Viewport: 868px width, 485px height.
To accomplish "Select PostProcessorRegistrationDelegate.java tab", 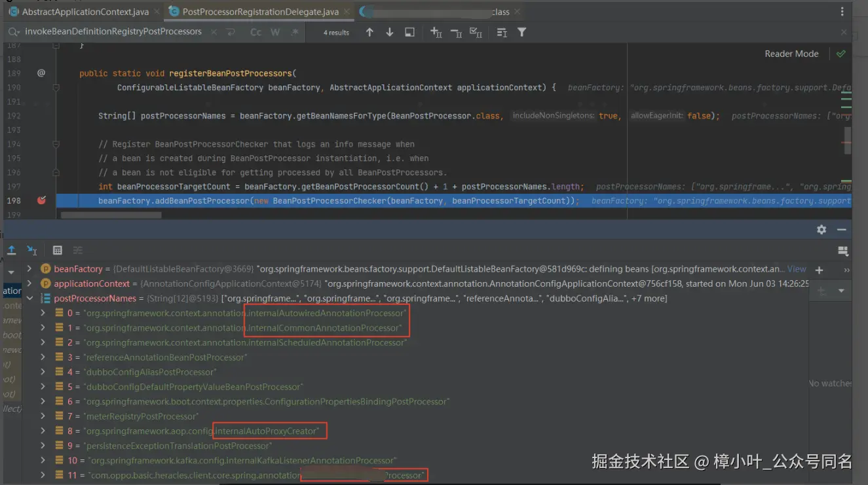I will pyautogui.click(x=260, y=12).
